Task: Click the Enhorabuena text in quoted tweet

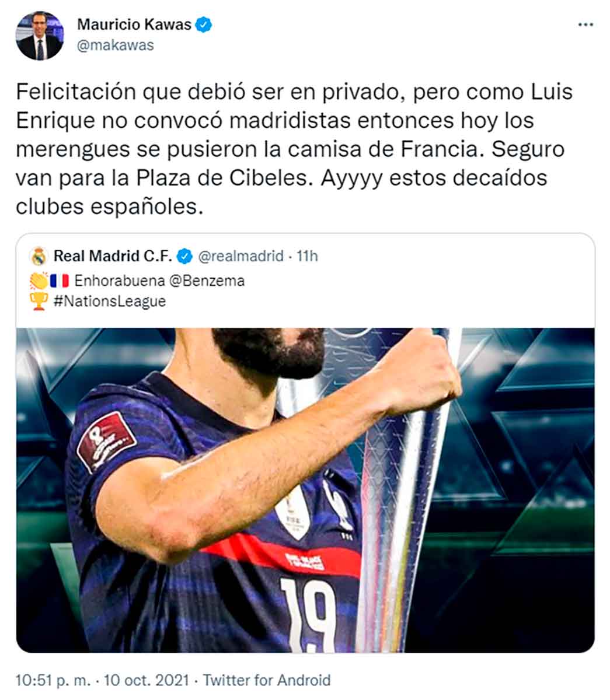Action: (x=119, y=281)
